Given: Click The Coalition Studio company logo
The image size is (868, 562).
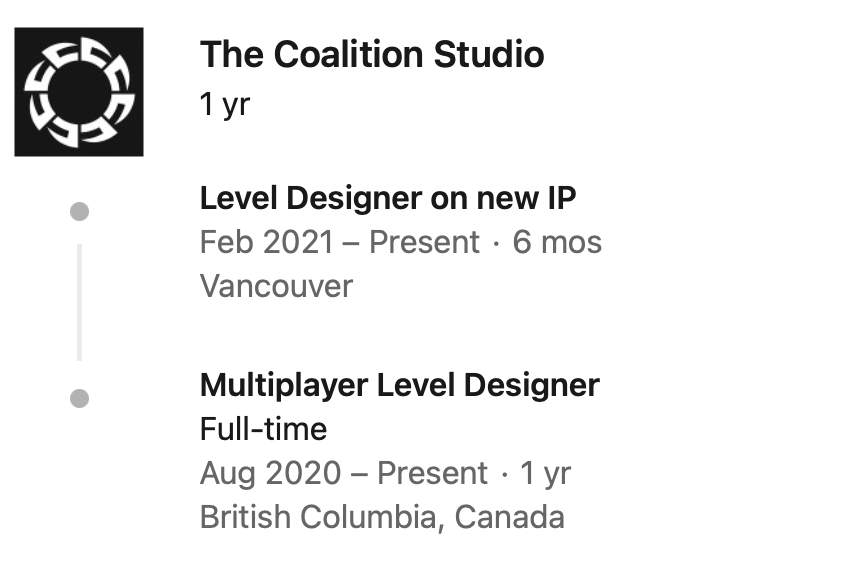Looking at the screenshot, I should point(79,92).
